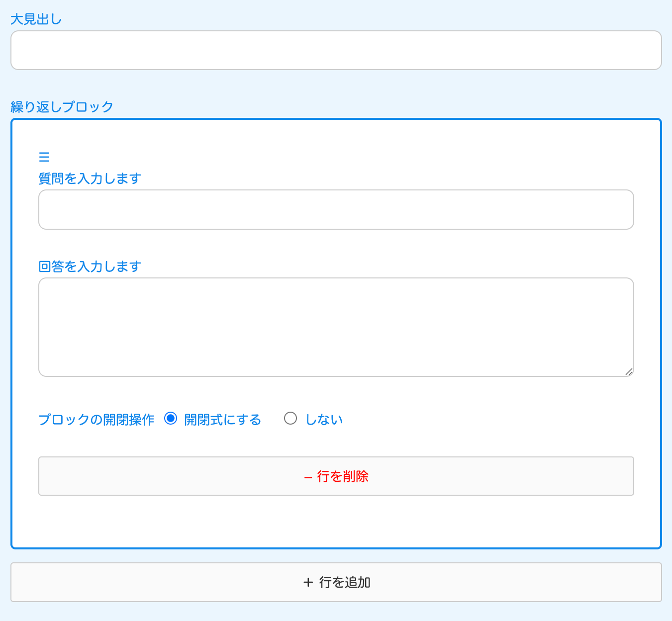Click the しない label text
The image size is (672, 621).
click(x=324, y=420)
